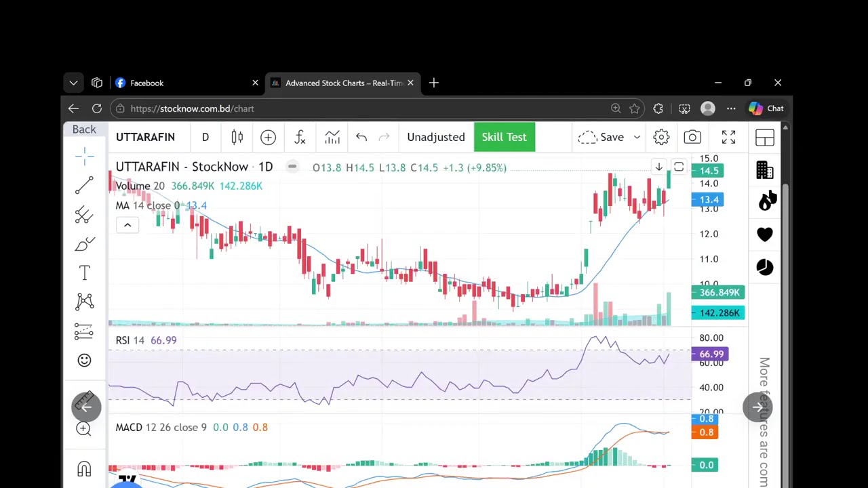Click the scroll to latest bar arrow
Screen dimensions: 868x488
point(658,167)
